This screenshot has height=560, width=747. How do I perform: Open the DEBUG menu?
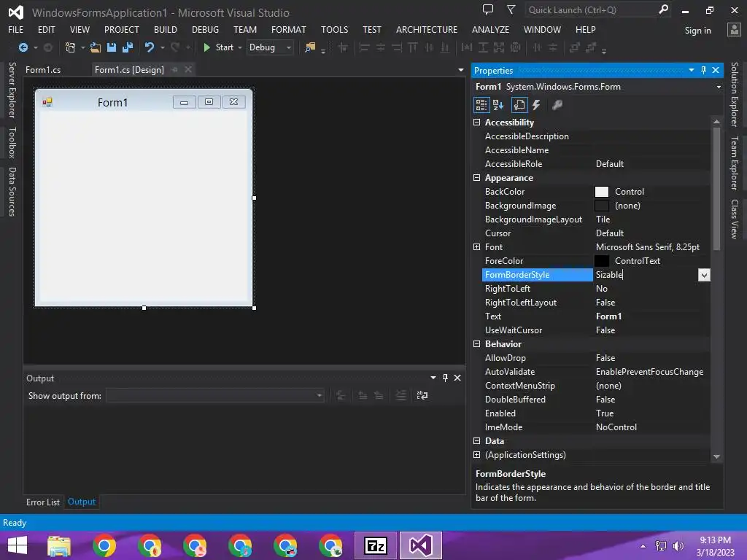tap(205, 29)
